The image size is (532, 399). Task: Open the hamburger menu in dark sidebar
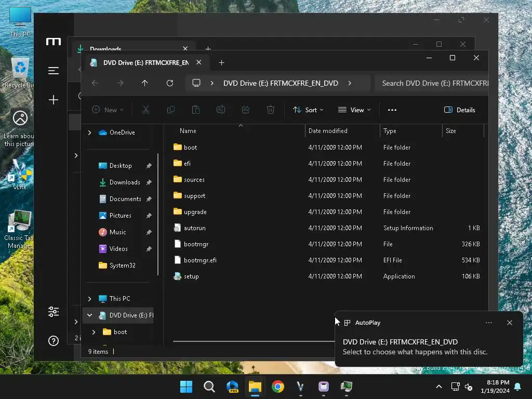click(54, 71)
